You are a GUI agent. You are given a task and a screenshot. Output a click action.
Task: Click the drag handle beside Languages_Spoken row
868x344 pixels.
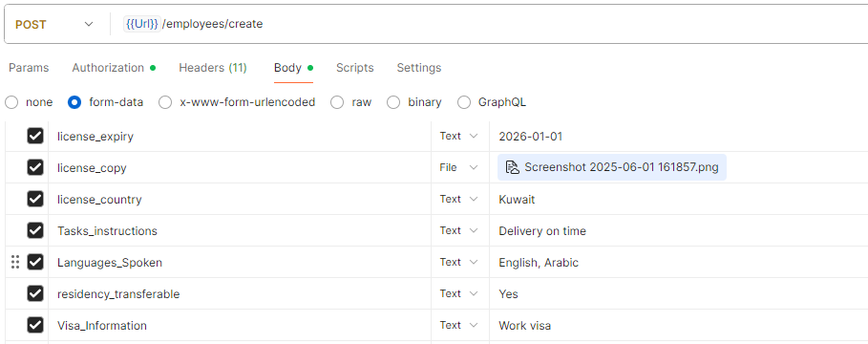(x=15, y=262)
